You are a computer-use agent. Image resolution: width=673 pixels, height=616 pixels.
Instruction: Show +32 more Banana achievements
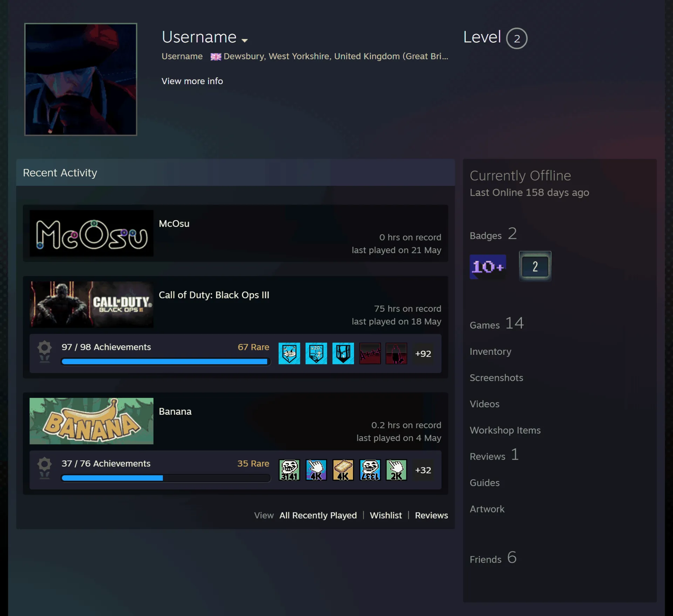coord(423,470)
